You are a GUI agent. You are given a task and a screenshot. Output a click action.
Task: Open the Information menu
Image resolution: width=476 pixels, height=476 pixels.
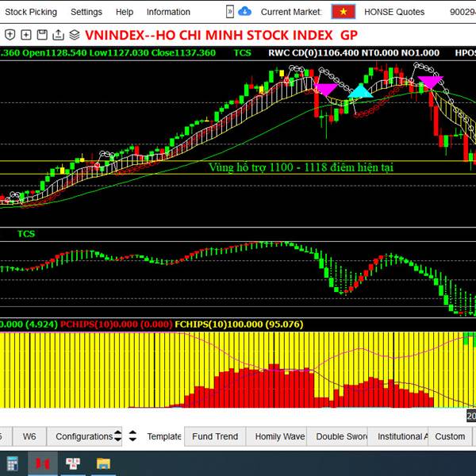(168, 12)
